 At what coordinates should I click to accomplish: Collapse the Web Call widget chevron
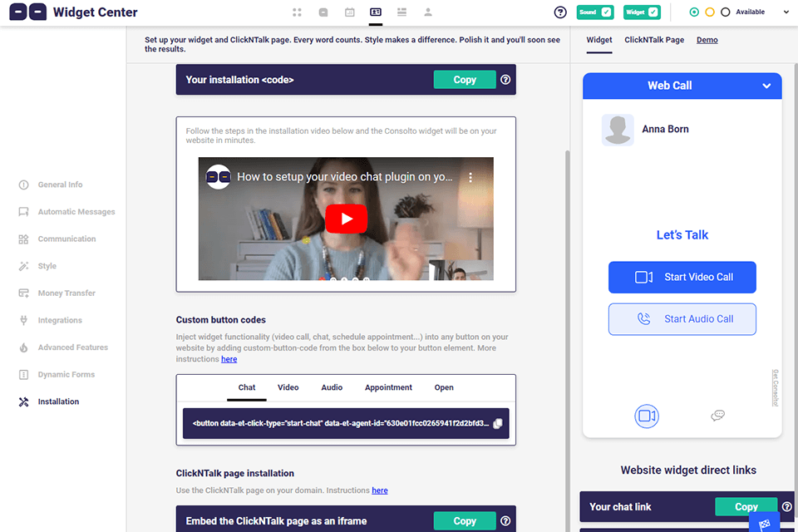pos(766,86)
